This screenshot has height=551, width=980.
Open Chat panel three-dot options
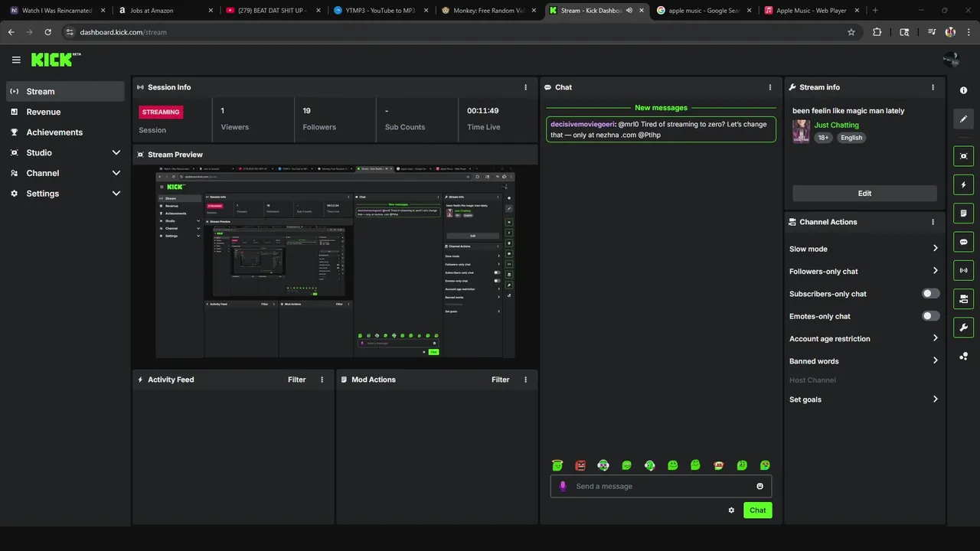coord(770,87)
